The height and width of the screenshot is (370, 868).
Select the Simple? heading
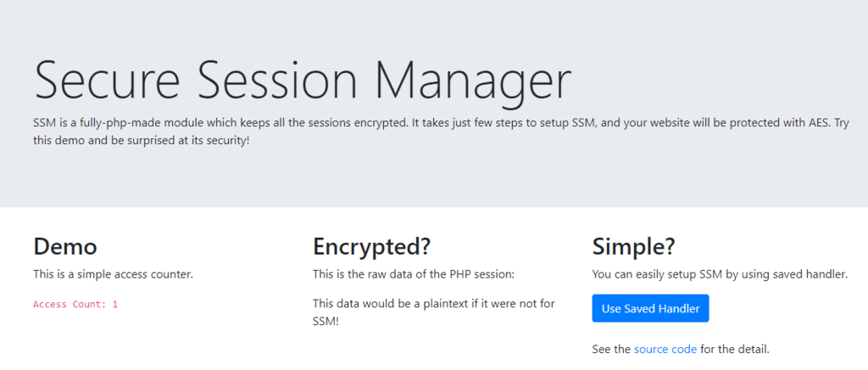[x=633, y=246]
